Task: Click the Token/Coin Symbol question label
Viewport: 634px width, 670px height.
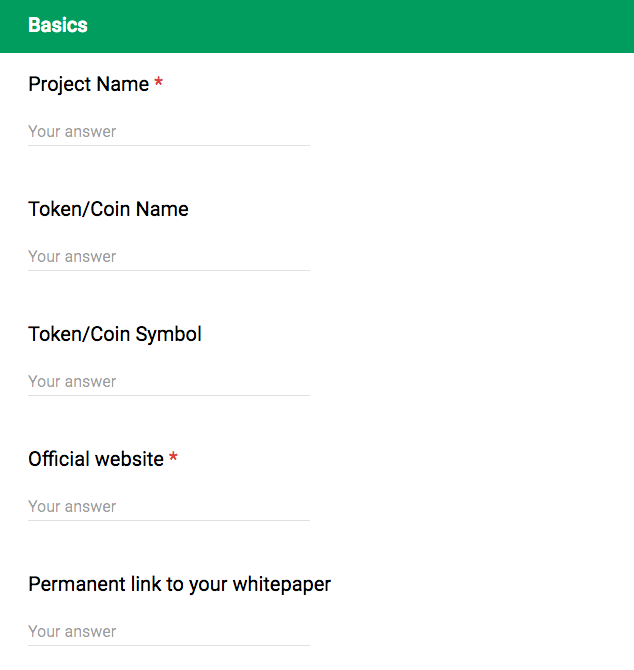Action: [114, 335]
